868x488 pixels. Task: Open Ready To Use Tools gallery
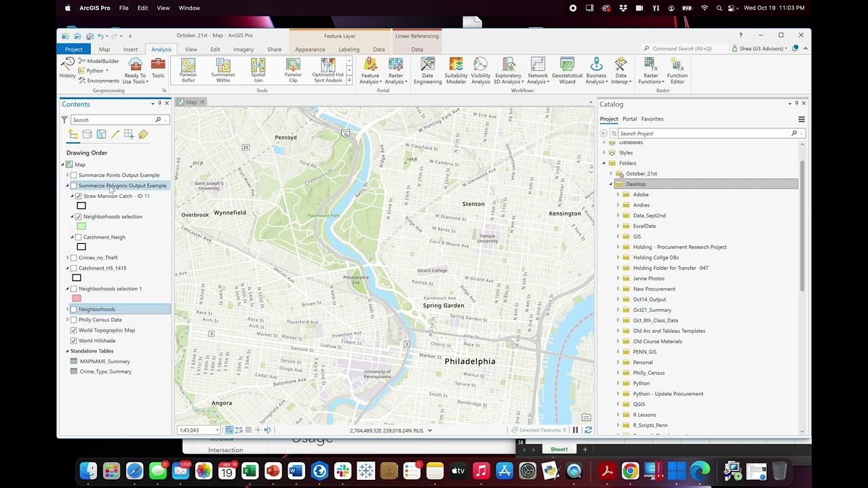(x=135, y=71)
